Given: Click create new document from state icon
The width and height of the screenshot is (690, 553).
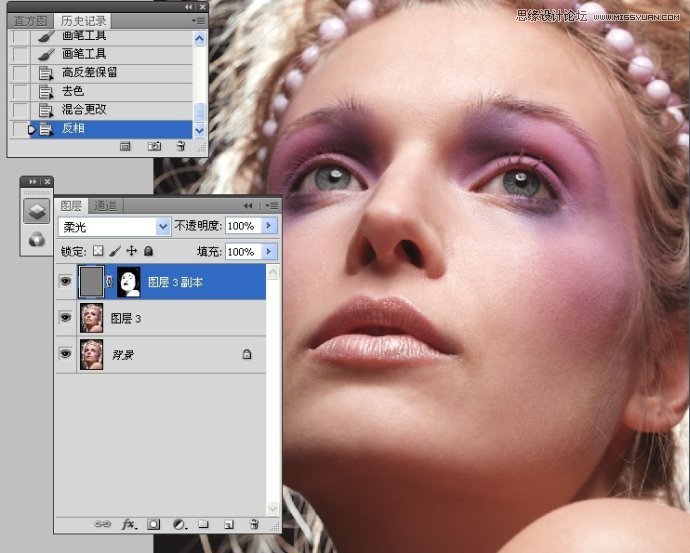Looking at the screenshot, I should click(125, 146).
